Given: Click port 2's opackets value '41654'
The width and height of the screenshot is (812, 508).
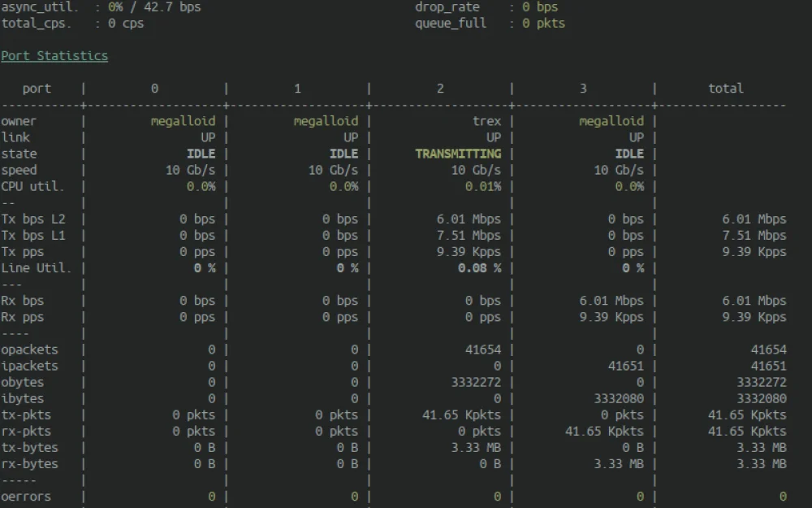Looking at the screenshot, I should point(483,350).
